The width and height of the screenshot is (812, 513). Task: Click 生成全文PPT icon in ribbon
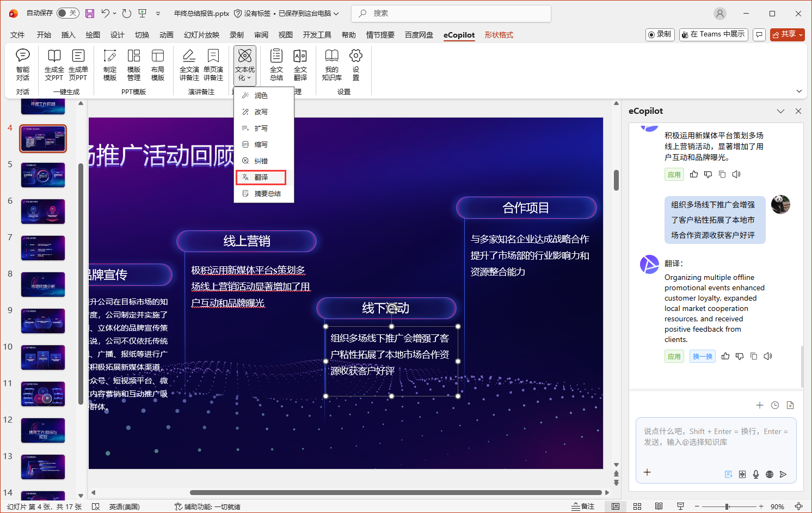(x=54, y=65)
